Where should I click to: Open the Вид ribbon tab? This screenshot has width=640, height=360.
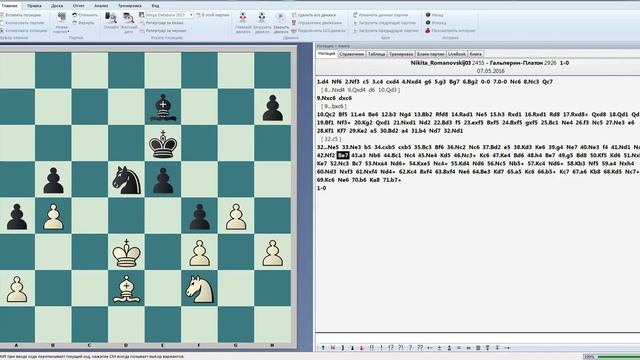pyautogui.click(x=155, y=6)
